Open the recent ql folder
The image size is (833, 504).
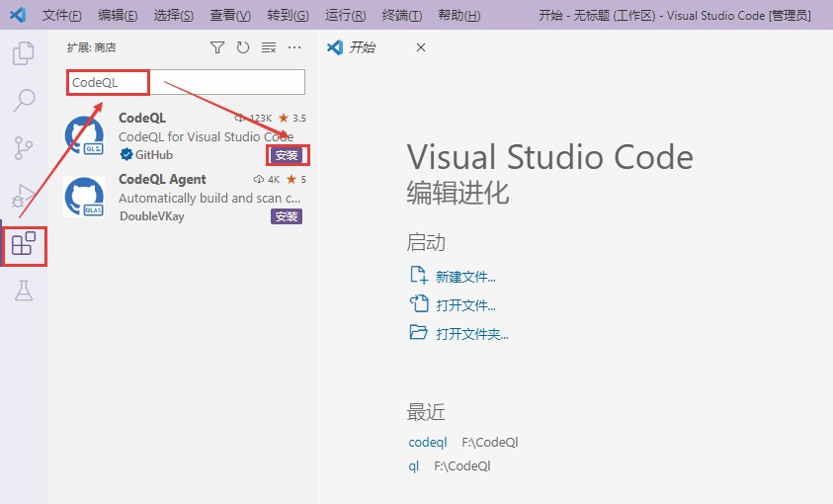413,465
